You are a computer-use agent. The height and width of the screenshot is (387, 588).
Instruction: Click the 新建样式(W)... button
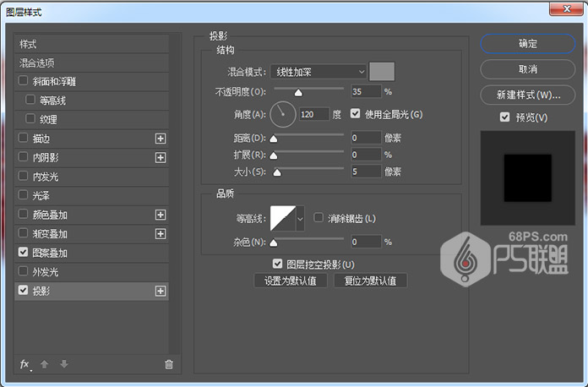(528, 95)
